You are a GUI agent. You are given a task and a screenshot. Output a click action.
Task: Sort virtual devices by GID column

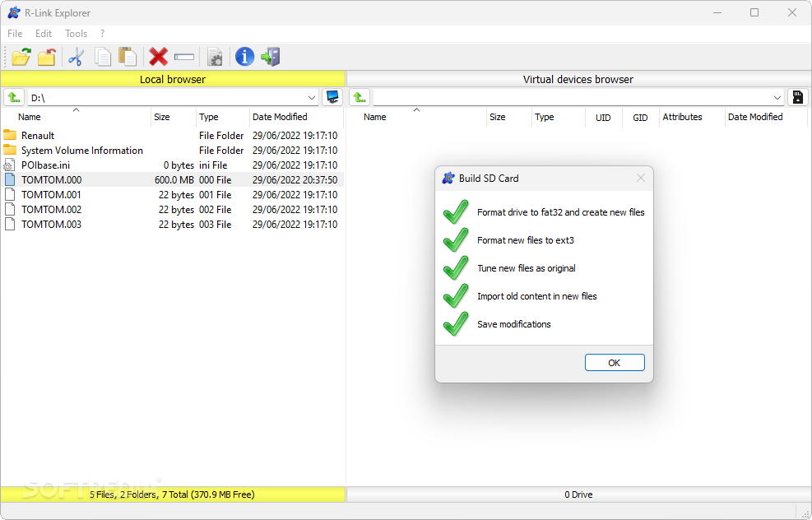click(640, 118)
